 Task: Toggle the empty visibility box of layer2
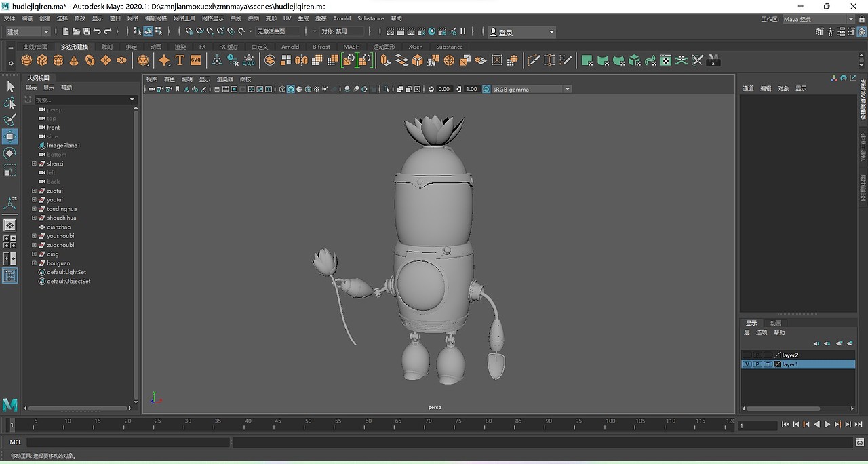[747, 355]
